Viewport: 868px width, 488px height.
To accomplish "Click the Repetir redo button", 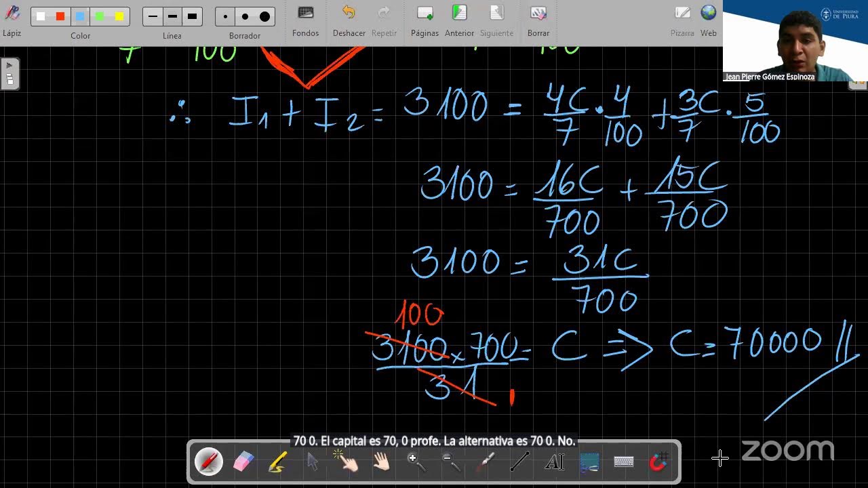I will (x=384, y=20).
